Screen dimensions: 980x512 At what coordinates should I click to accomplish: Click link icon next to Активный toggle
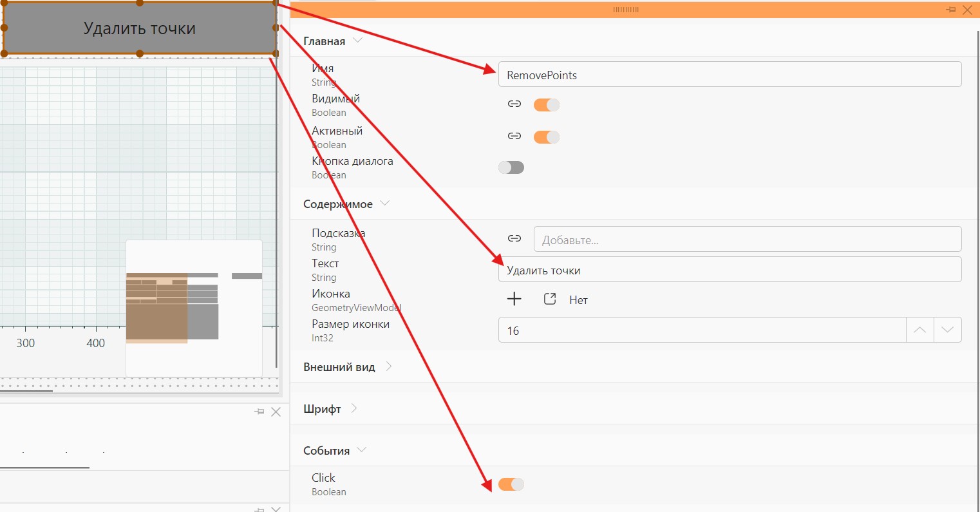point(514,137)
